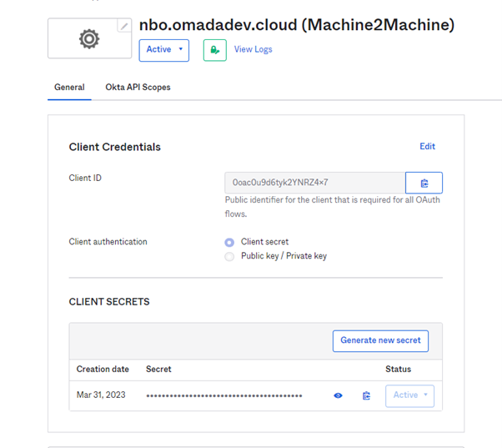
Task: Select Public key / Private key option
Action: 229,256
